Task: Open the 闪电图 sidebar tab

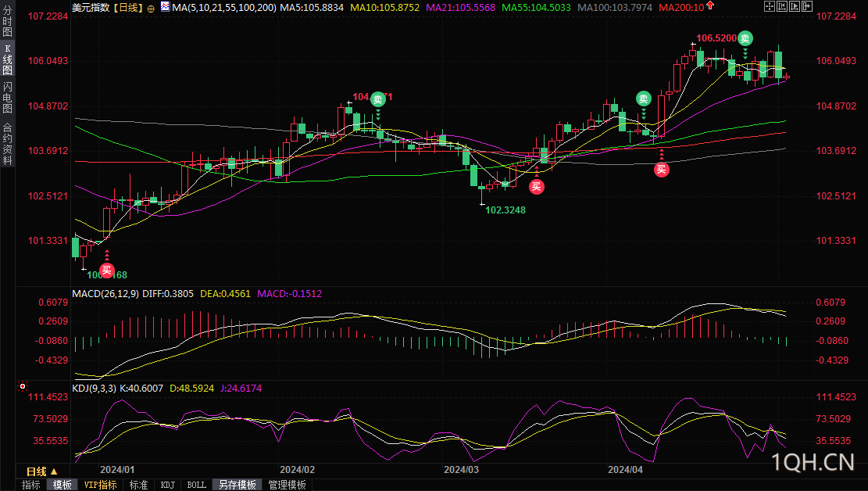Action: 7,98
